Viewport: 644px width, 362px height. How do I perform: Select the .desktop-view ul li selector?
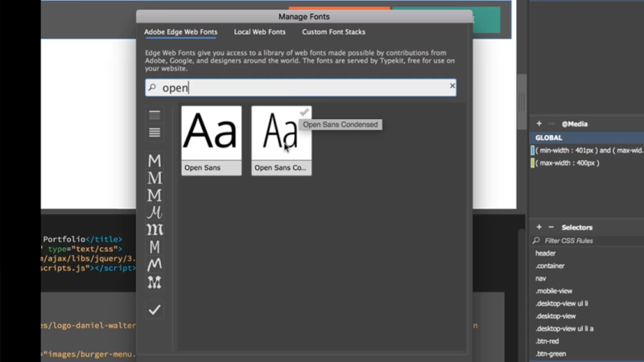click(561, 304)
